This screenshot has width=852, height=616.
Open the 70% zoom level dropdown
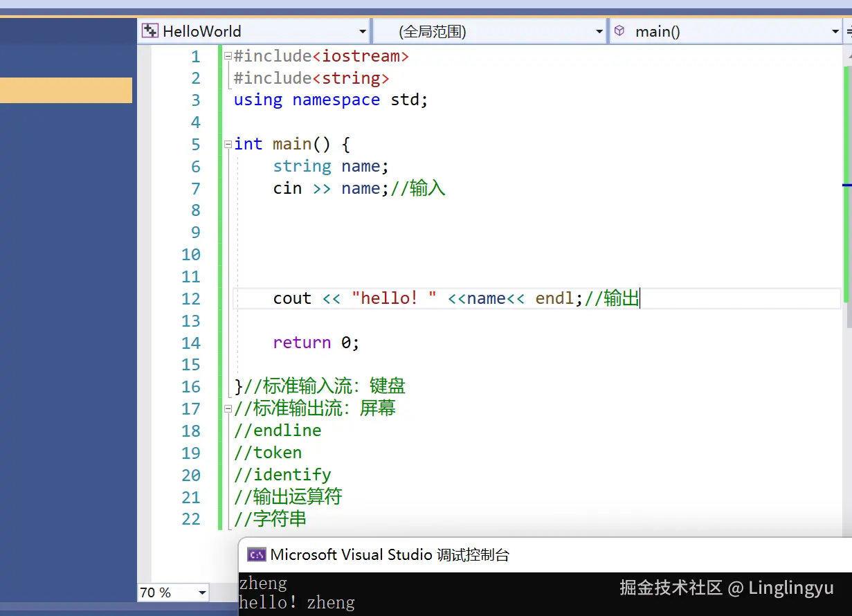pos(201,592)
